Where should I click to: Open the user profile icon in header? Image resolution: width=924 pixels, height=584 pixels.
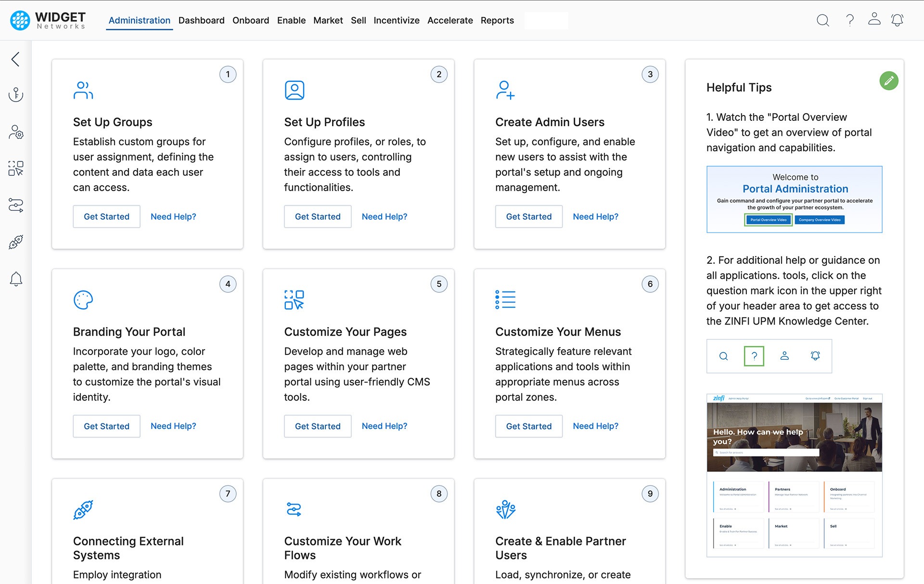[x=874, y=20]
